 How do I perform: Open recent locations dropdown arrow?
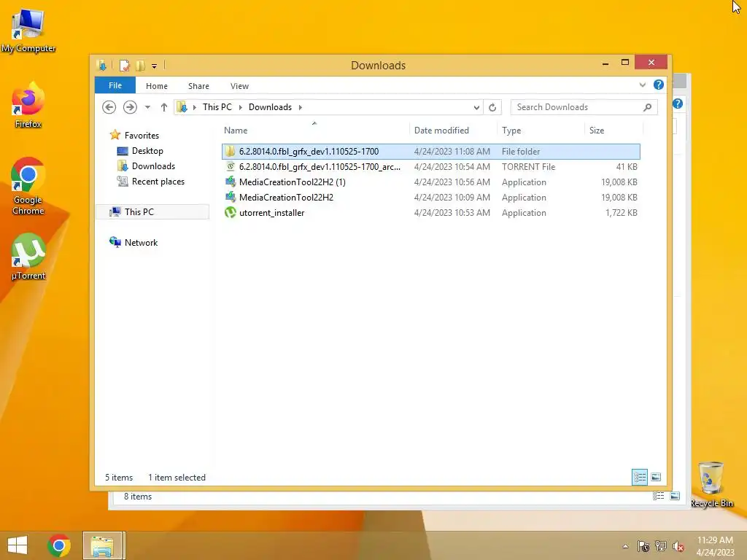(x=147, y=107)
